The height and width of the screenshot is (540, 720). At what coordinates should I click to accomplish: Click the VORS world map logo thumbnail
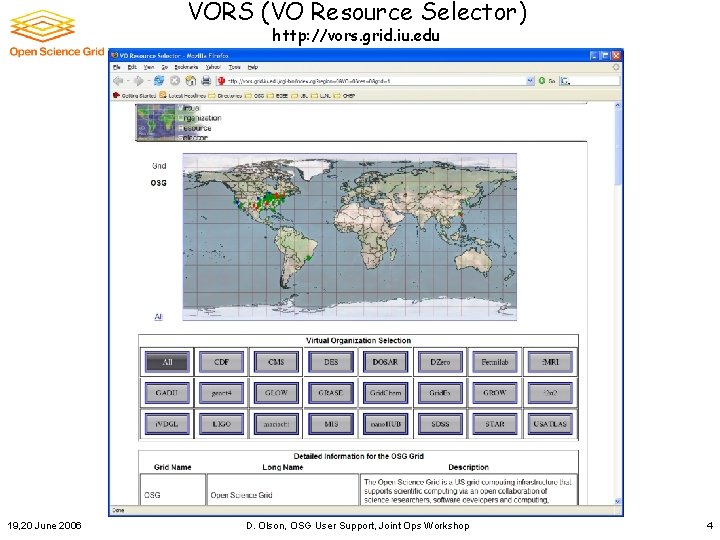tap(156, 122)
